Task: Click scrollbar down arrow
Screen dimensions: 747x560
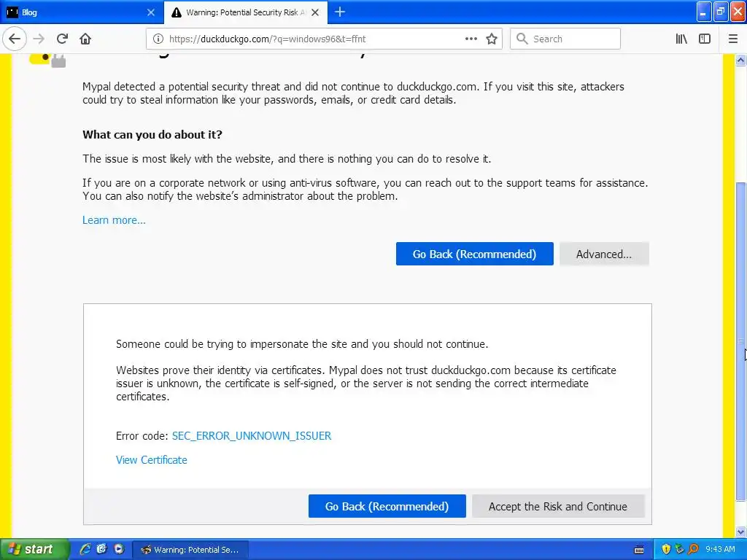Action: (741, 532)
